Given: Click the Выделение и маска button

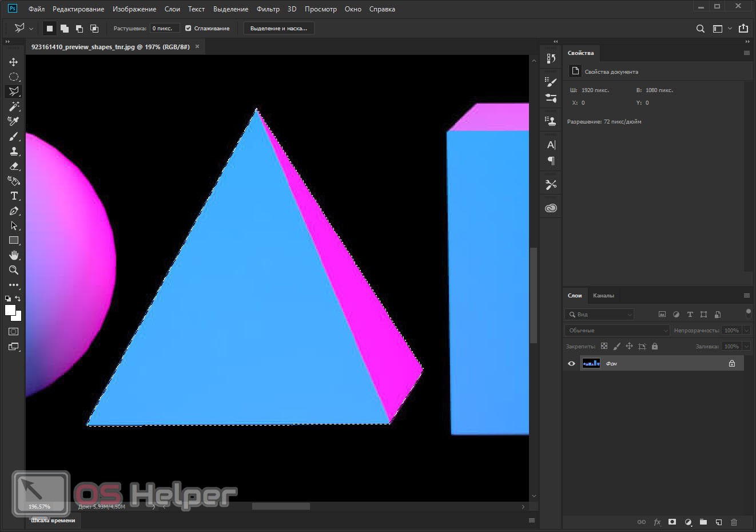Looking at the screenshot, I should (x=278, y=28).
